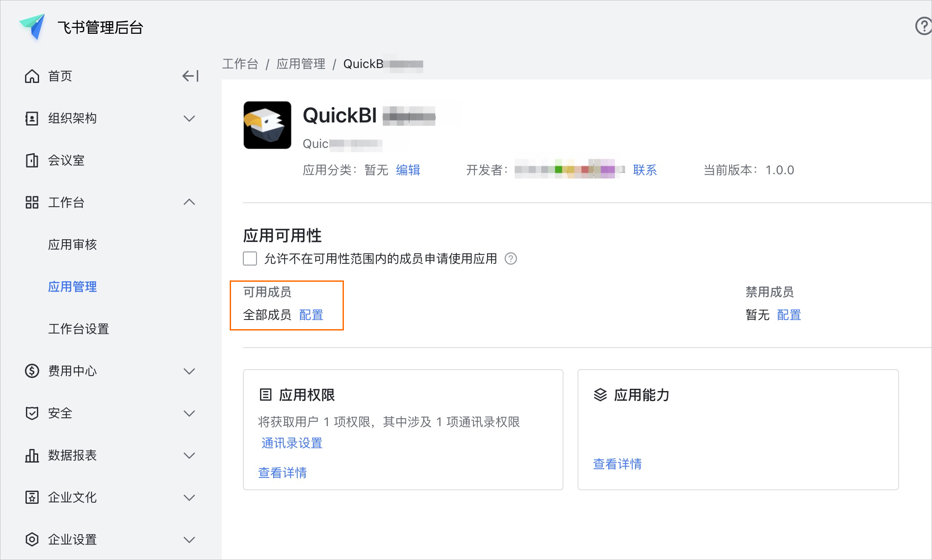Image resolution: width=932 pixels, height=560 pixels.
Task: Collapse the 工作台 menu chevron
Action: [x=189, y=202]
